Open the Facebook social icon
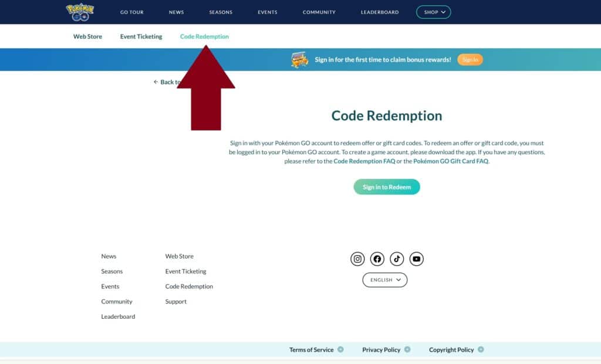 (x=377, y=258)
